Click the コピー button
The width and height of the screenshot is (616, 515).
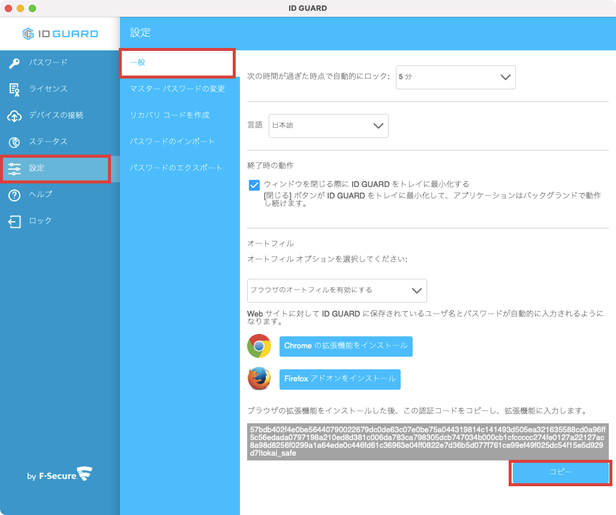pos(561,473)
